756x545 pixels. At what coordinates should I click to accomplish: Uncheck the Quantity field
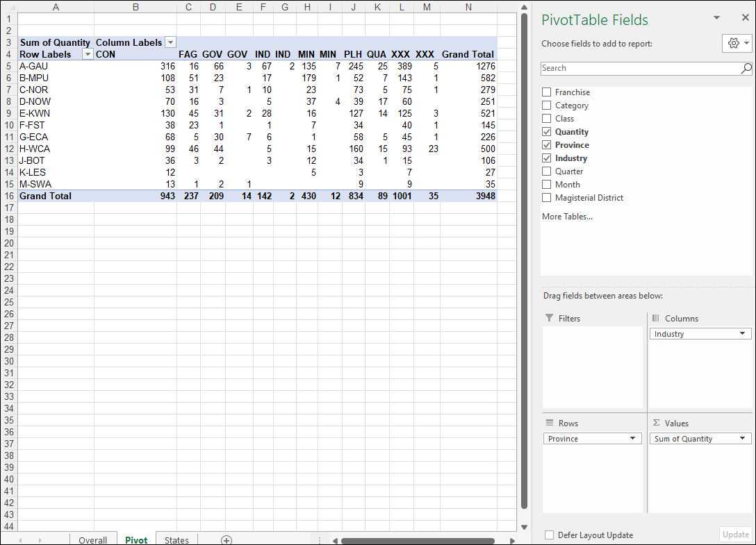pyautogui.click(x=547, y=132)
